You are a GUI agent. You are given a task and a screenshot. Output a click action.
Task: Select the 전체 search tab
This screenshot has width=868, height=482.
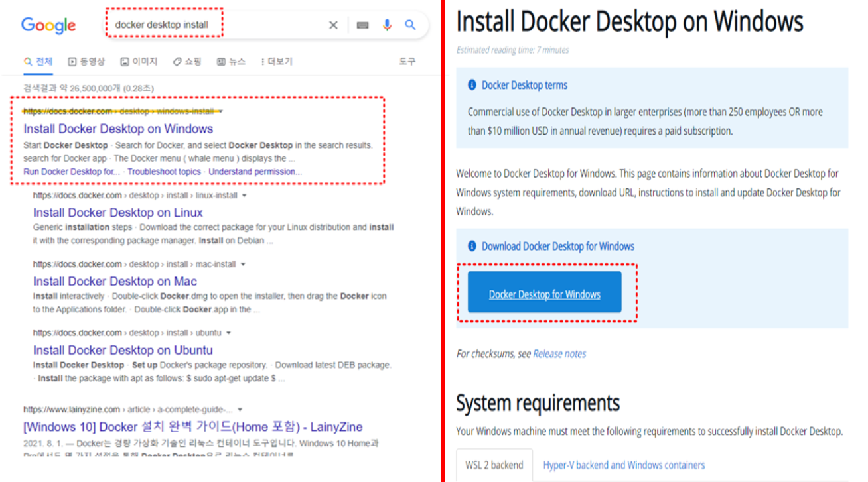tap(38, 62)
